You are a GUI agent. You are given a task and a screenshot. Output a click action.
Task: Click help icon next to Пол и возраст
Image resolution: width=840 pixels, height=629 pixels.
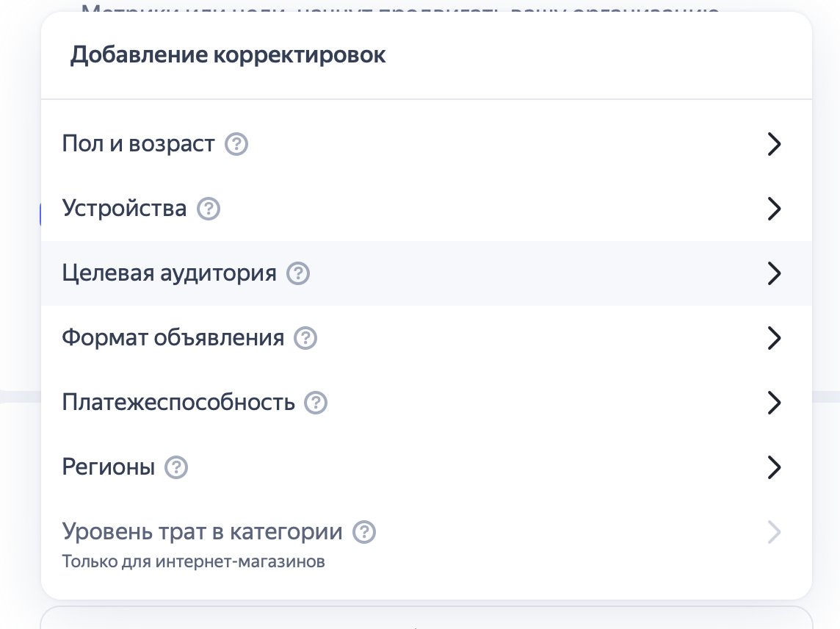click(x=236, y=144)
